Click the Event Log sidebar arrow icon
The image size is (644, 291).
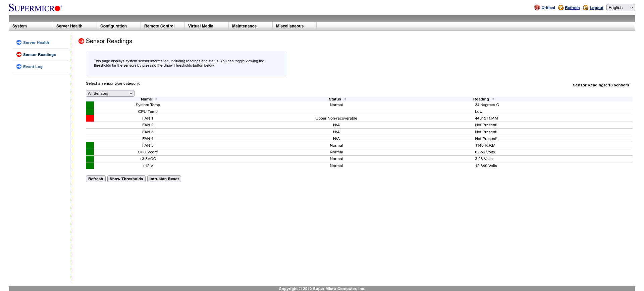pyautogui.click(x=19, y=67)
